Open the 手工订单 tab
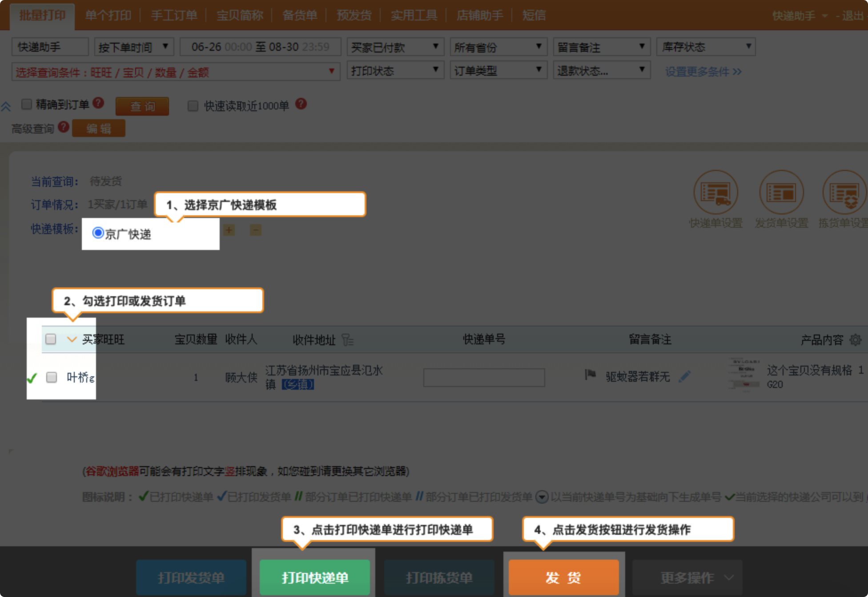The image size is (868, 597). 174,16
